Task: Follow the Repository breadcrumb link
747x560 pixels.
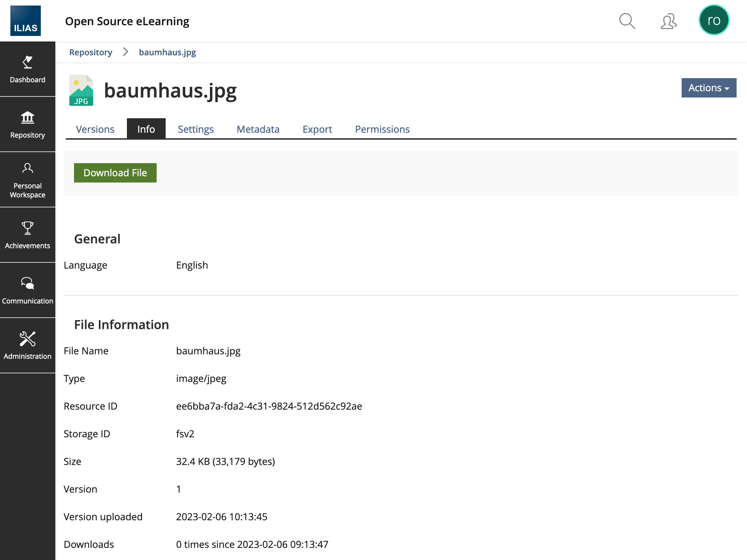Action: click(x=91, y=52)
